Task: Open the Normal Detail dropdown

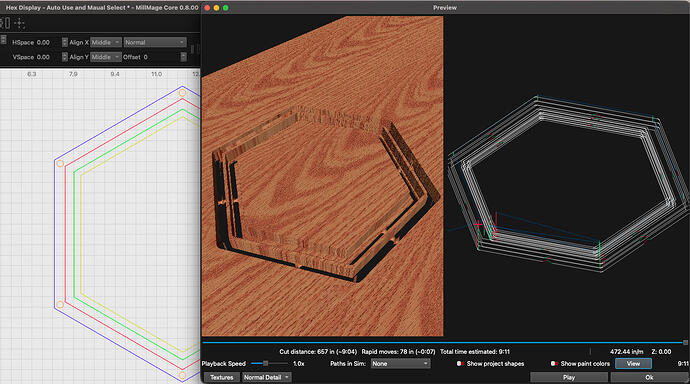Action: [x=266, y=377]
